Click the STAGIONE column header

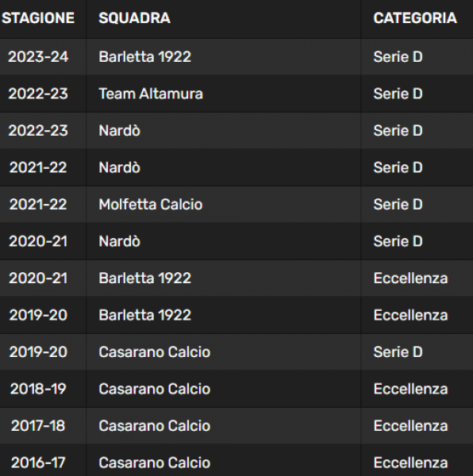click(x=38, y=18)
